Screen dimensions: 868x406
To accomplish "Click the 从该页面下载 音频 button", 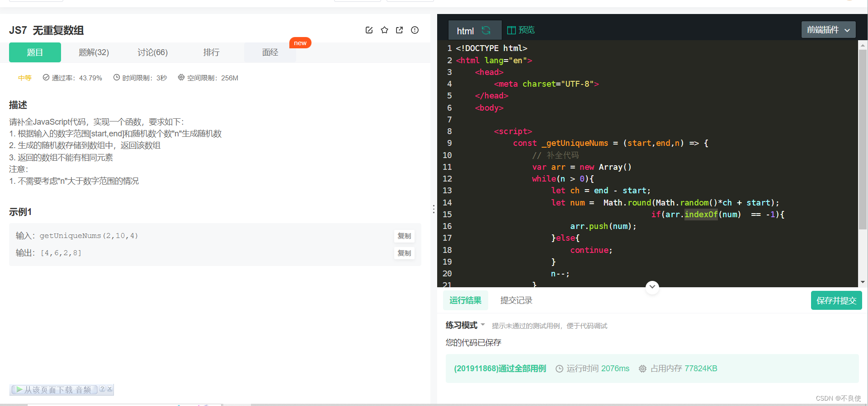I will point(54,390).
